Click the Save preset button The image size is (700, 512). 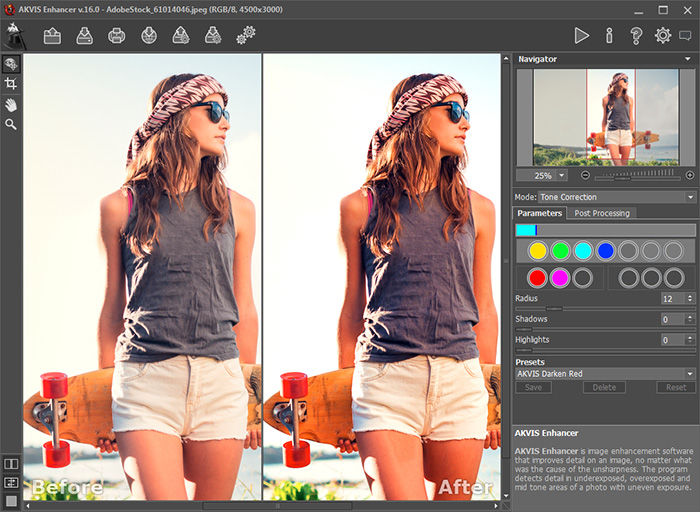(x=533, y=387)
